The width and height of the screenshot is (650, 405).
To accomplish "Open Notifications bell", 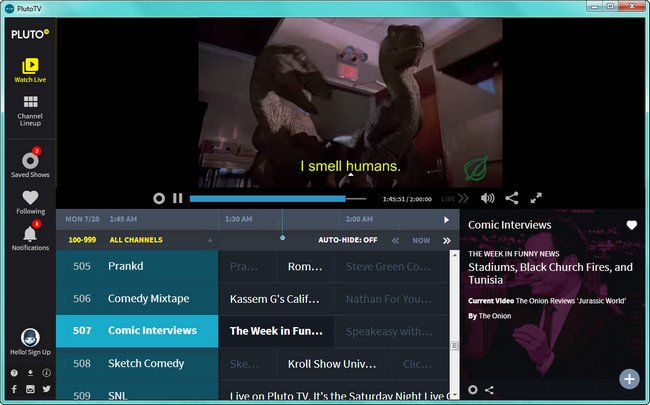I will (30, 236).
